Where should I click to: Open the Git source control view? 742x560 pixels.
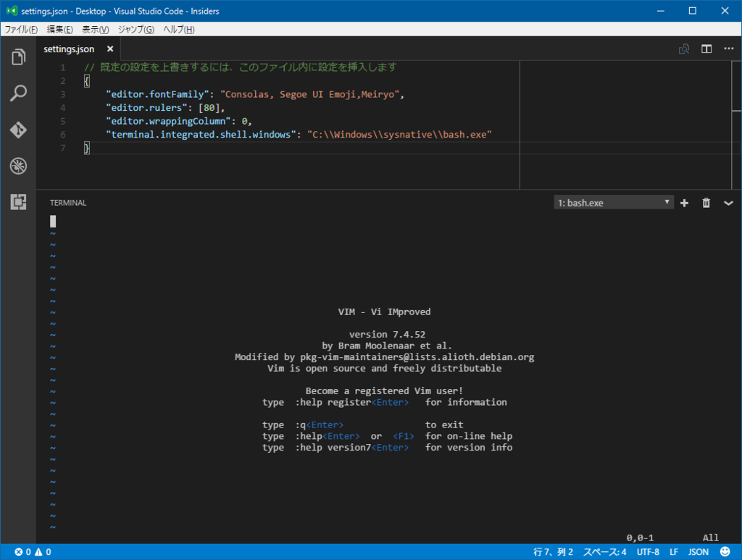click(x=18, y=130)
